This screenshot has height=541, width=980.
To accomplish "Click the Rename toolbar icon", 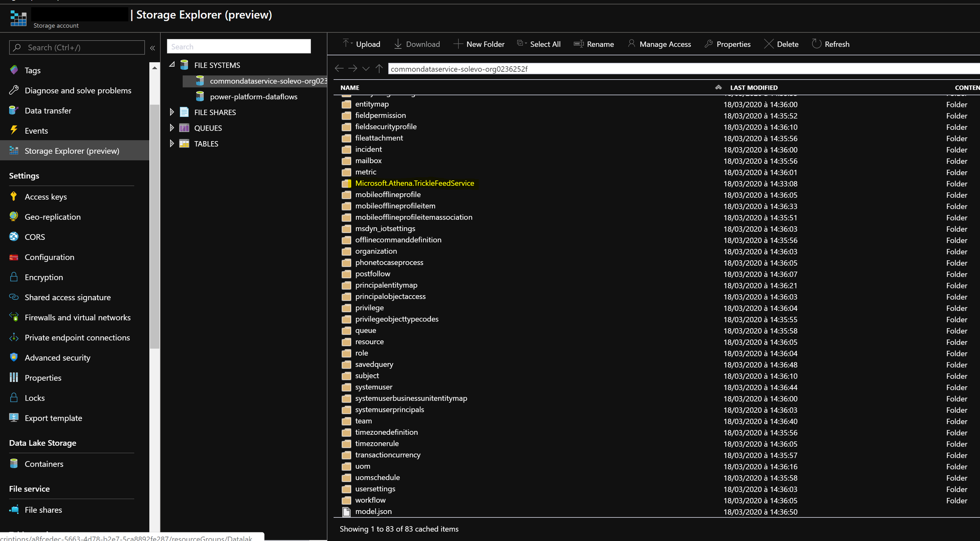I will 579,44.
